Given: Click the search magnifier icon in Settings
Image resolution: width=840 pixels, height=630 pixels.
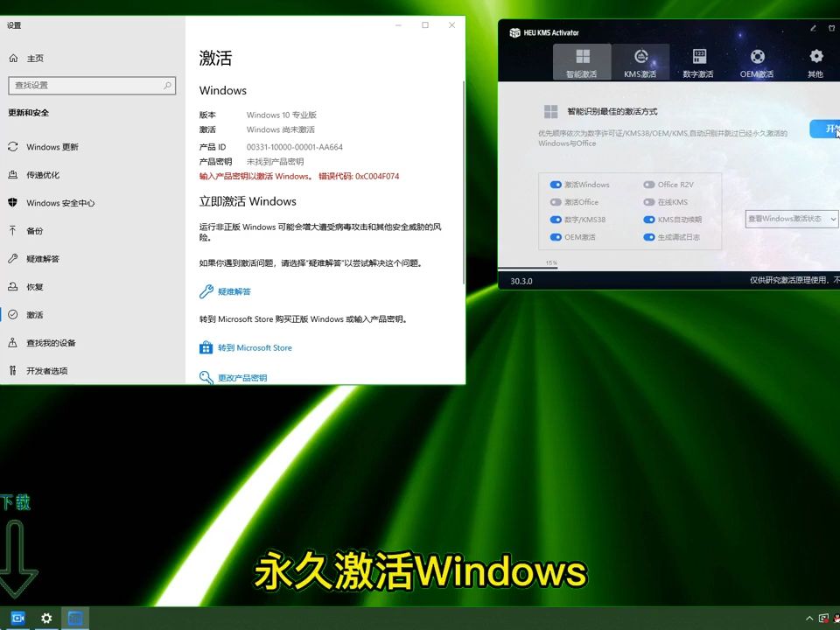Looking at the screenshot, I should point(168,85).
